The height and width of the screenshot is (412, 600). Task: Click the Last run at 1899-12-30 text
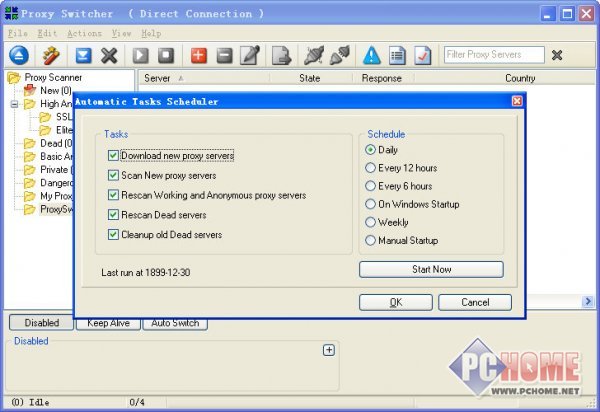[145, 272]
